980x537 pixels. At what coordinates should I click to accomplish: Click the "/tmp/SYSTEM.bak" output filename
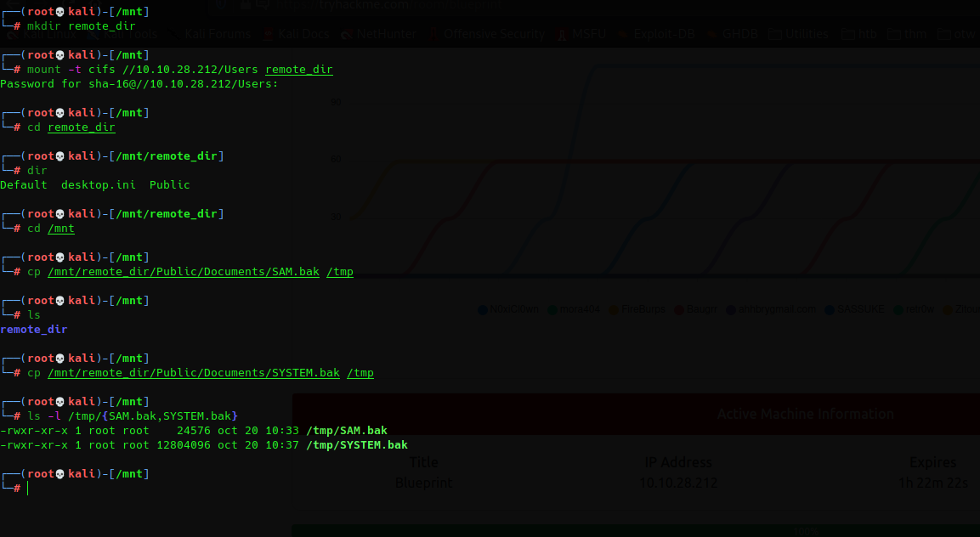(x=357, y=444)
